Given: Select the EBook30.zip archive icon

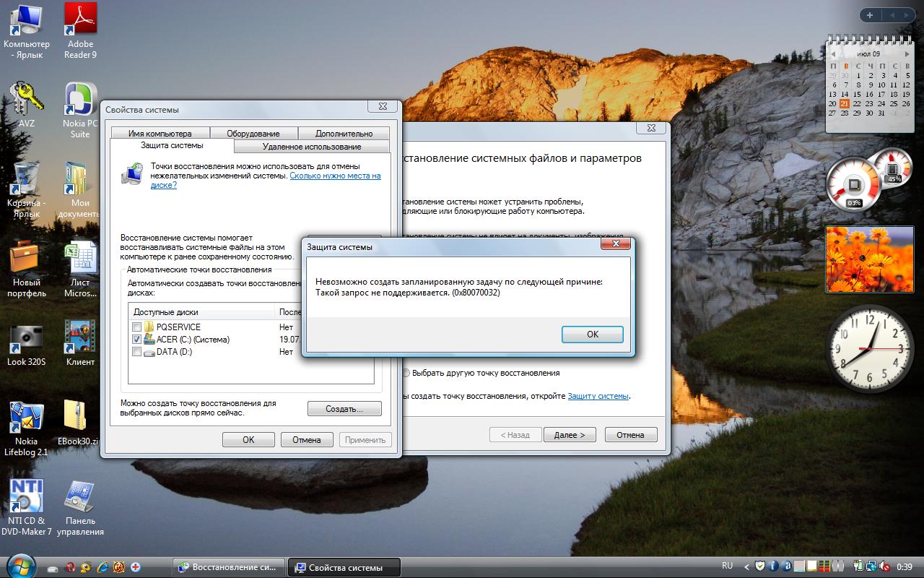Looking at the screenshot, I should pyautogui.click(x=78, y=423).
